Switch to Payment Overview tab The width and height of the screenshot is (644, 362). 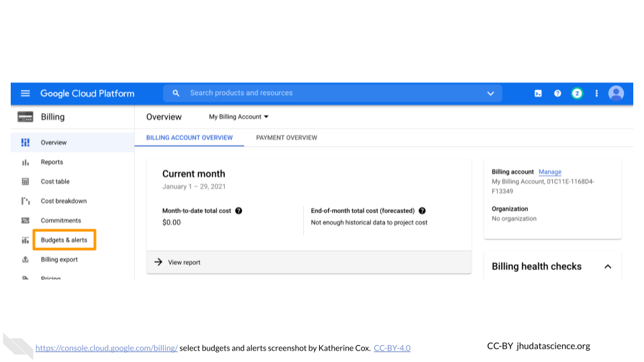286,137
